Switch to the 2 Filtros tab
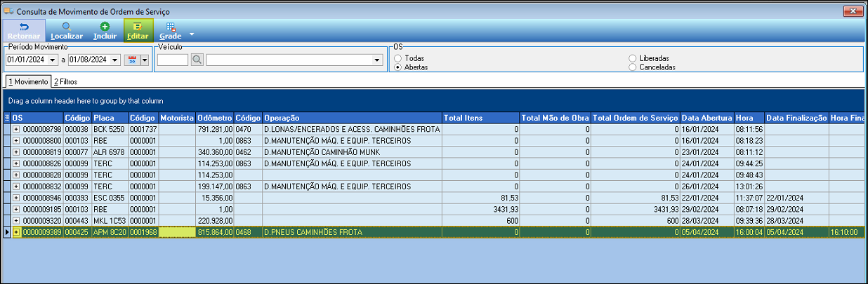868x284 pixels. click(x=65, y=82)
